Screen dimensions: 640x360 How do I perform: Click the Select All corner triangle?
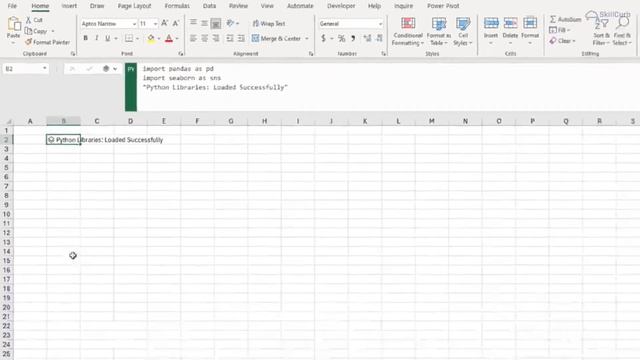pyautogui.click(x=9, y=121)
